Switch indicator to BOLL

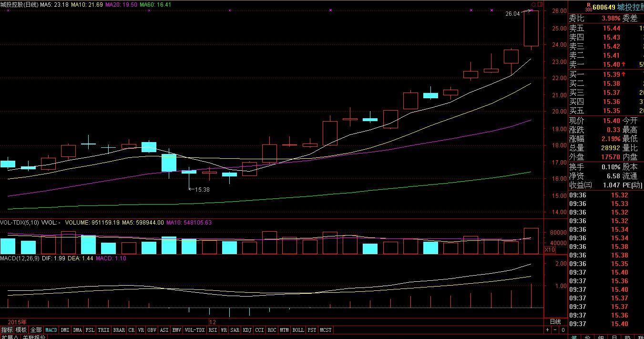coord(298,330)
